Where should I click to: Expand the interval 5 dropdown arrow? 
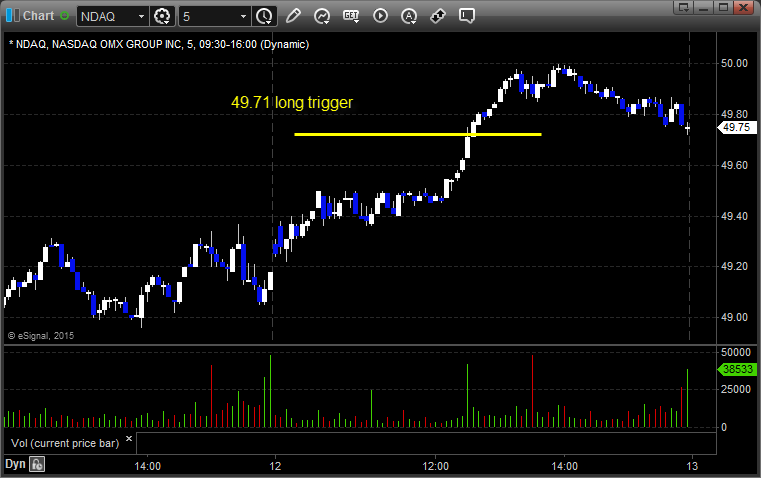point(244,16)
